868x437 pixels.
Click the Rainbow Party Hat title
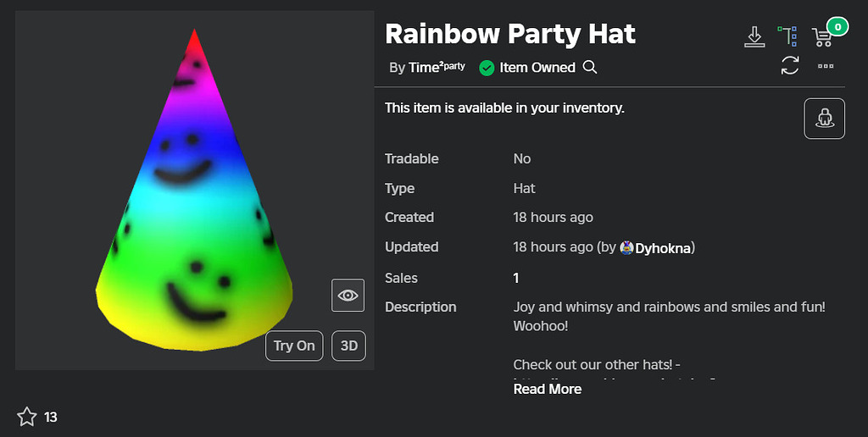click(x=509, y=33)
